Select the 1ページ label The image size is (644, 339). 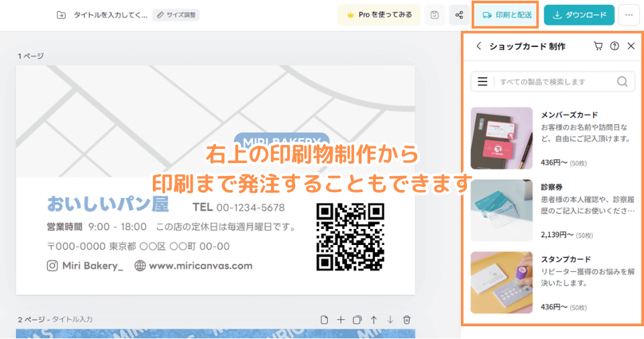click(x=30, y=56)
